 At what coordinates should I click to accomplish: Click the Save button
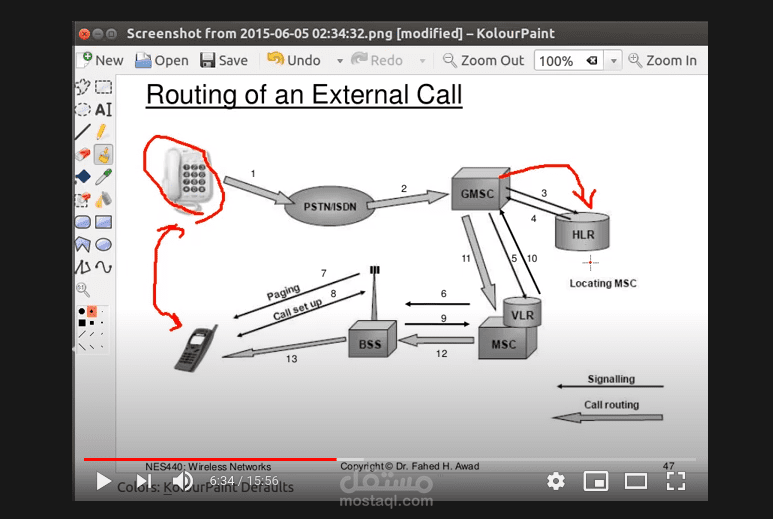click(224, 60)
